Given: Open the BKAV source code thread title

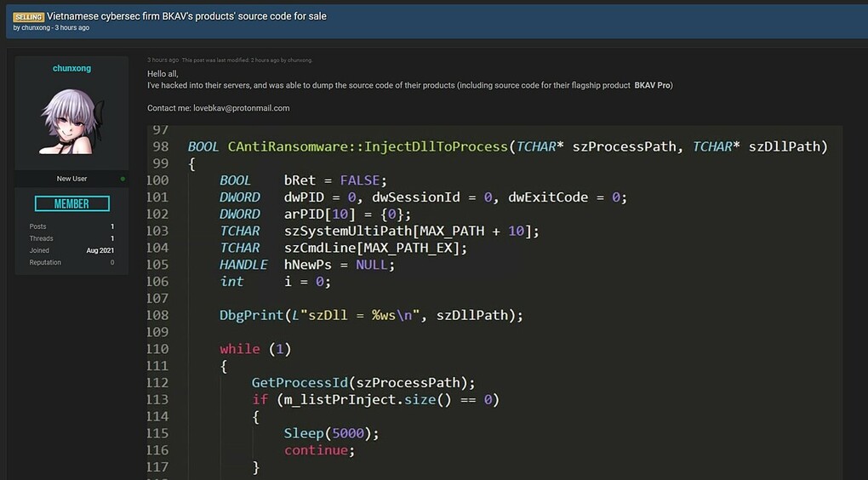Looking at the screenshot, I should [186, 16].
